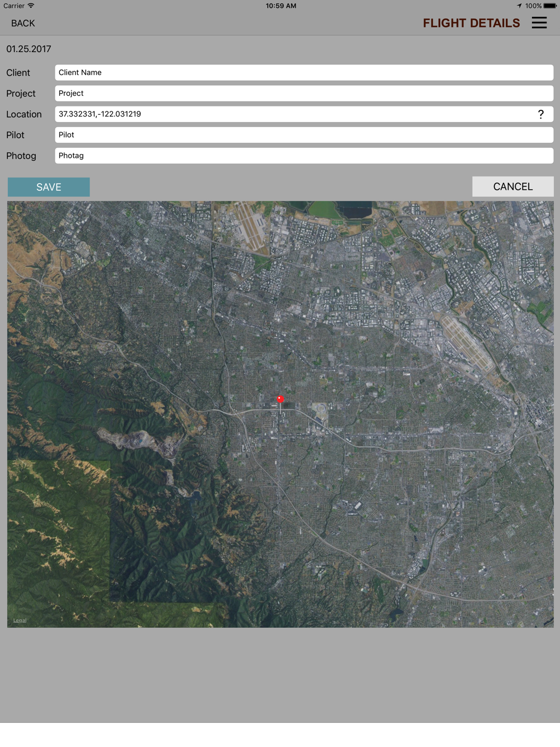Cancel editing flight details
Viewport: 560px width, 747px height.
[513, 186]
